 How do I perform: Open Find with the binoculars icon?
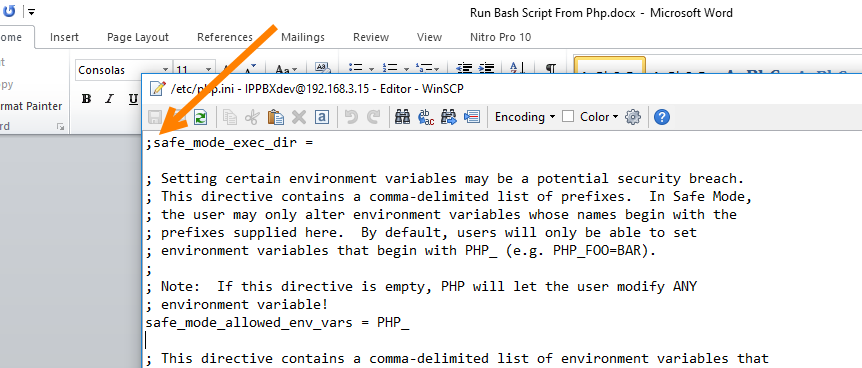[403, 117]
